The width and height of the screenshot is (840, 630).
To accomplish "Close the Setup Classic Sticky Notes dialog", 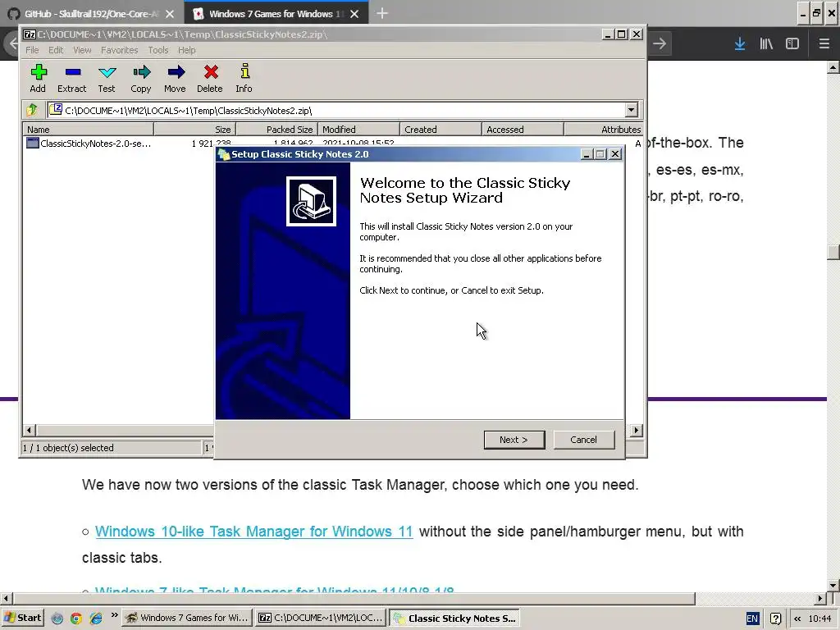I will click(x=615, y=154).
